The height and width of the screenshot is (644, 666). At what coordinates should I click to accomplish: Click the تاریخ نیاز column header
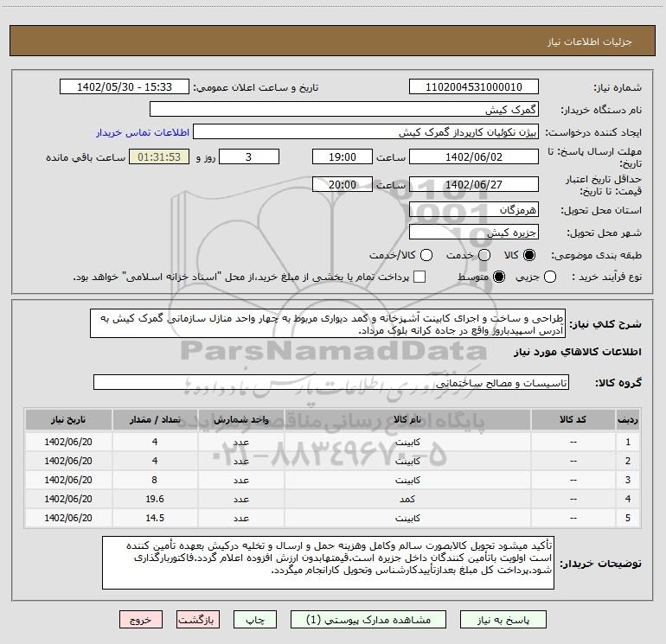coord(68,419)
